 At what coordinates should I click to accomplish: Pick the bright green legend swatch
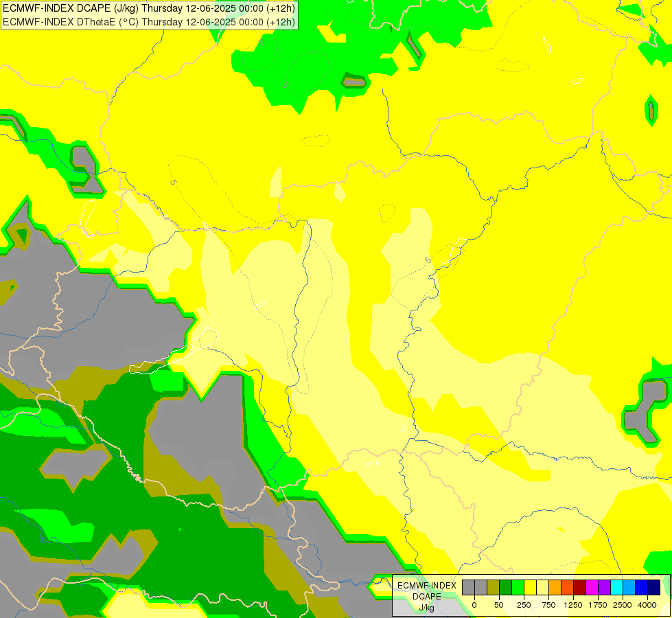point(518,587)
